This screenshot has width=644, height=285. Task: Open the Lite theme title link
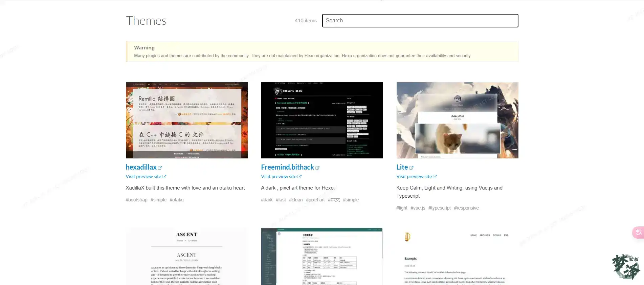tap(402, 167)
